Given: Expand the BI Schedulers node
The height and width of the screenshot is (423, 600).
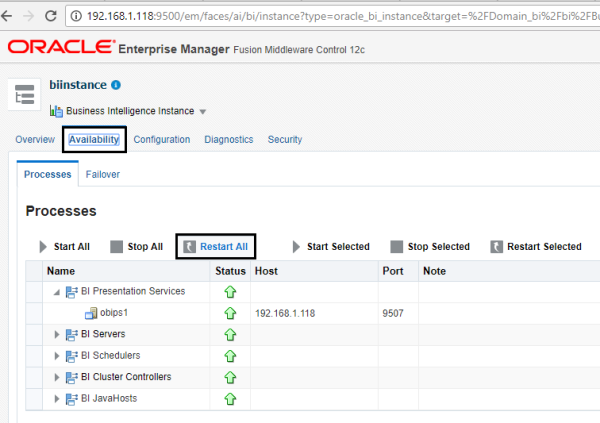Looking at the screenshot, I should 57,356.
